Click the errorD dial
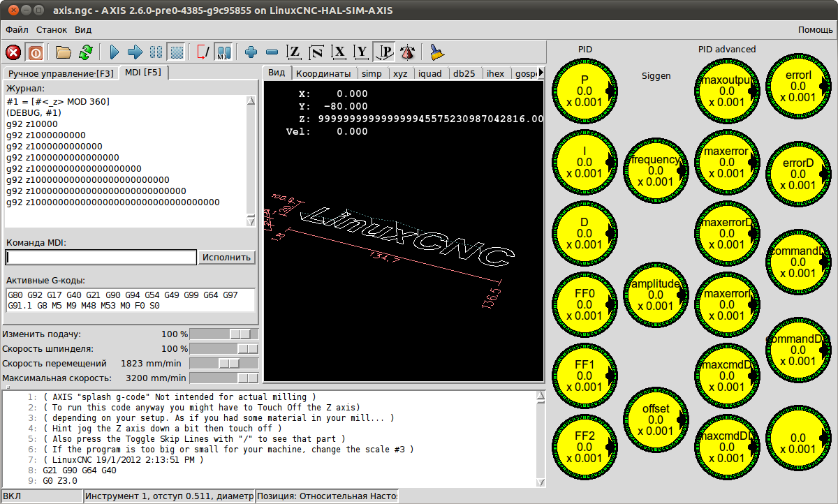This screenshot has height=504, width=838. coord(798,175)
